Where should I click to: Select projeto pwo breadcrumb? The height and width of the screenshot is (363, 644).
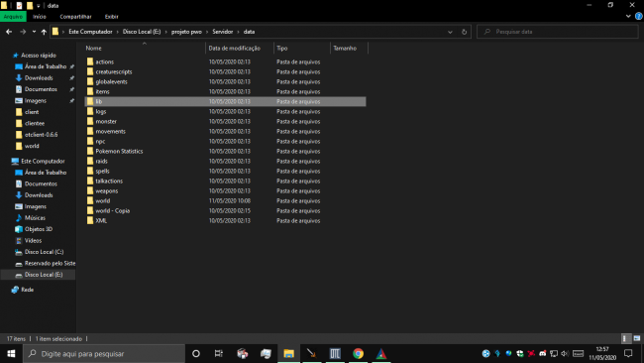click(x=186, y=32)
